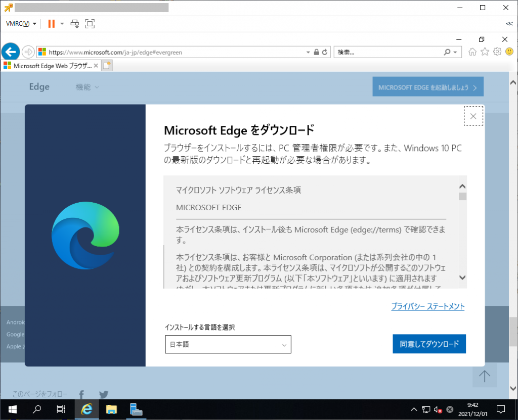Open the search provider dropdown arrow
The height and width of the screenshot is (420, 518).
pos(455,52)
